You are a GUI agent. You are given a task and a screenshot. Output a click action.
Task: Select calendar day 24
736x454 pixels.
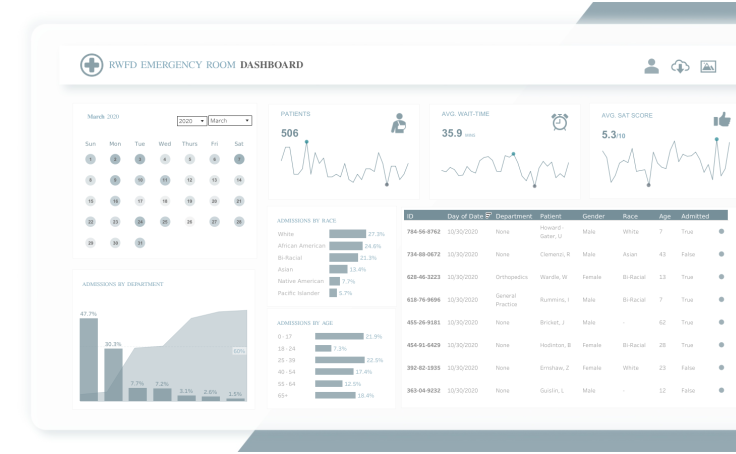click(x=140, y=222)
